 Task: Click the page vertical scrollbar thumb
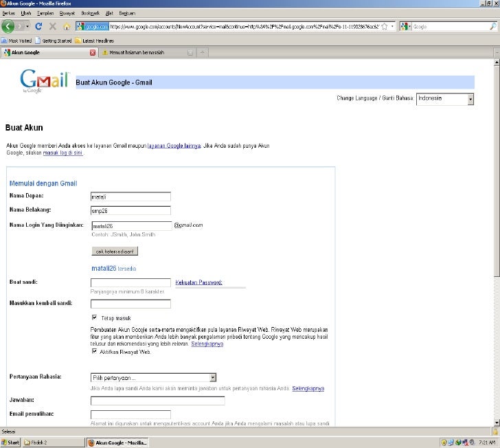pos(497,171)
